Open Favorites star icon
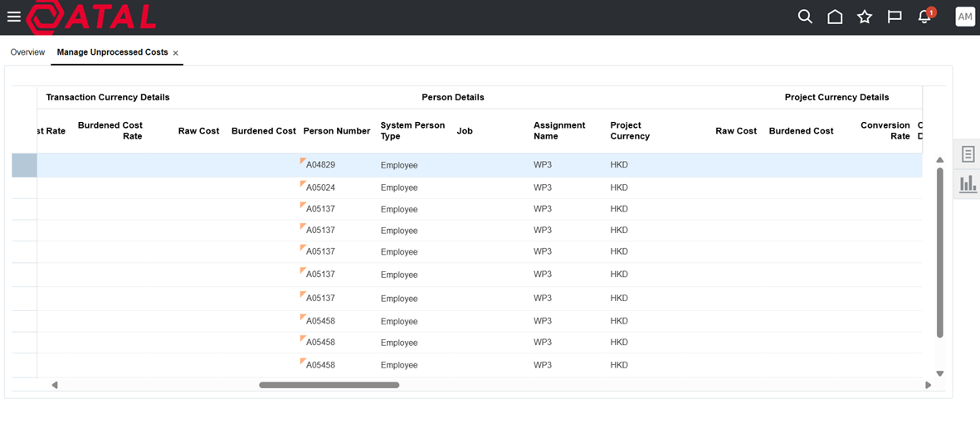 click(865, 17)
